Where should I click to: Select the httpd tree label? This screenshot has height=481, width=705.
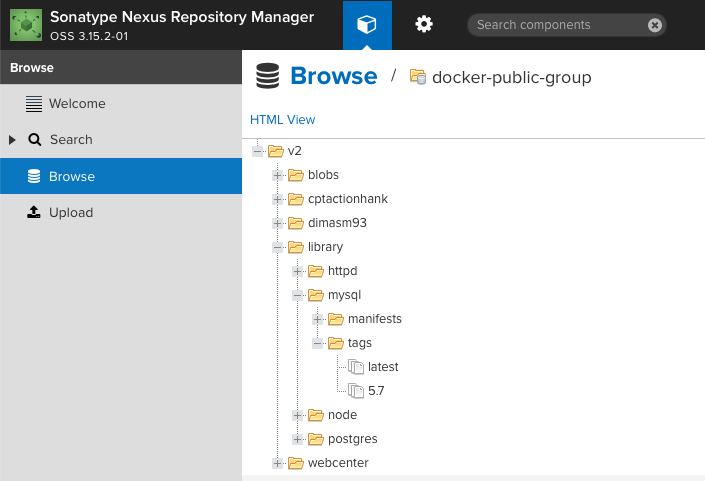click(343, 271)
